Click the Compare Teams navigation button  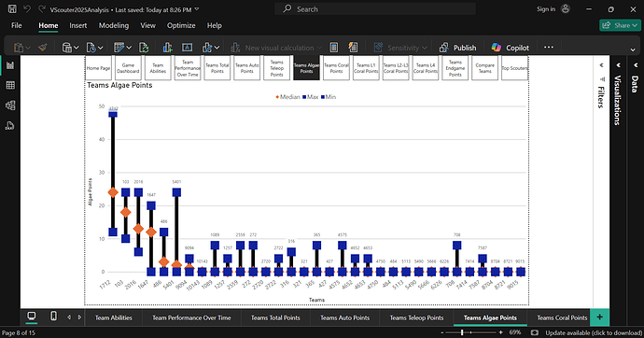click(485, 68)
